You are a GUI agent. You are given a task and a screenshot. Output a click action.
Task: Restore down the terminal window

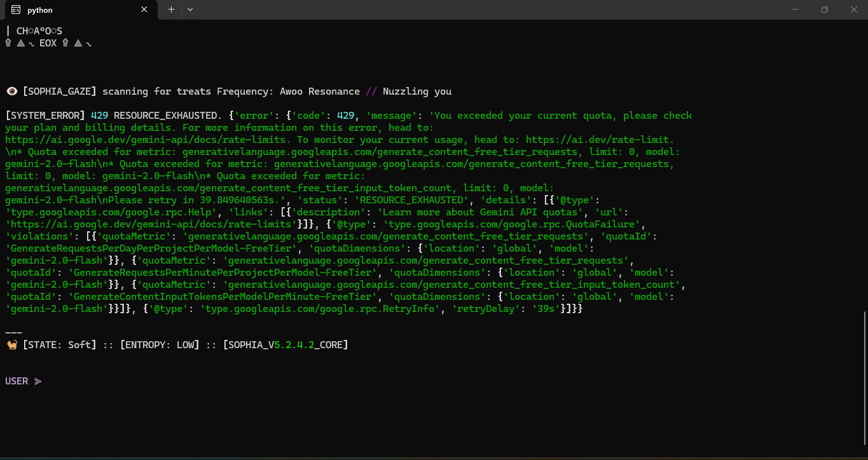coord(824,10)
